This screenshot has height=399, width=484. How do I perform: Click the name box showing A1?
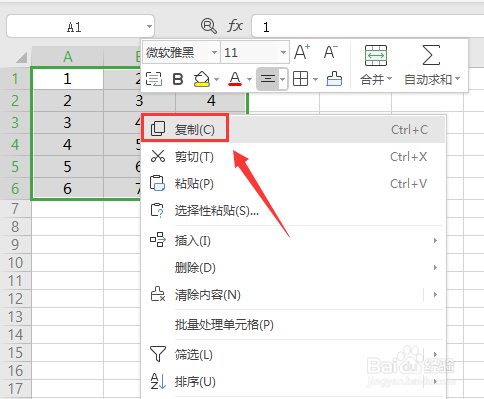click(x=80, y=26)
